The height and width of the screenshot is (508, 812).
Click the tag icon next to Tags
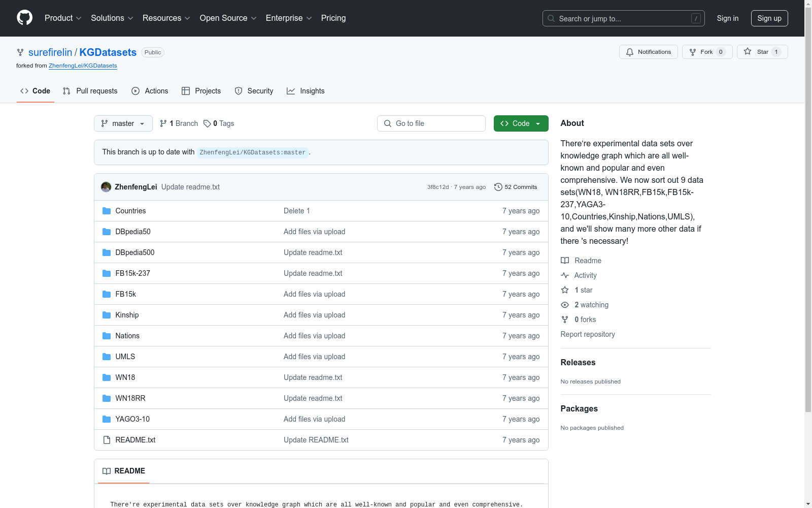[x=207, y=123]
